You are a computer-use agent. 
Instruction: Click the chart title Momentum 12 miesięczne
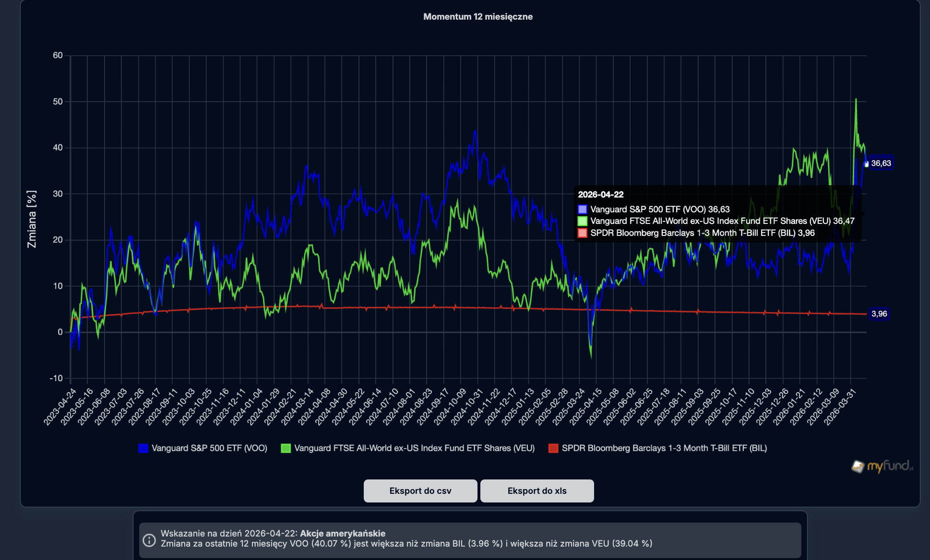478,17
